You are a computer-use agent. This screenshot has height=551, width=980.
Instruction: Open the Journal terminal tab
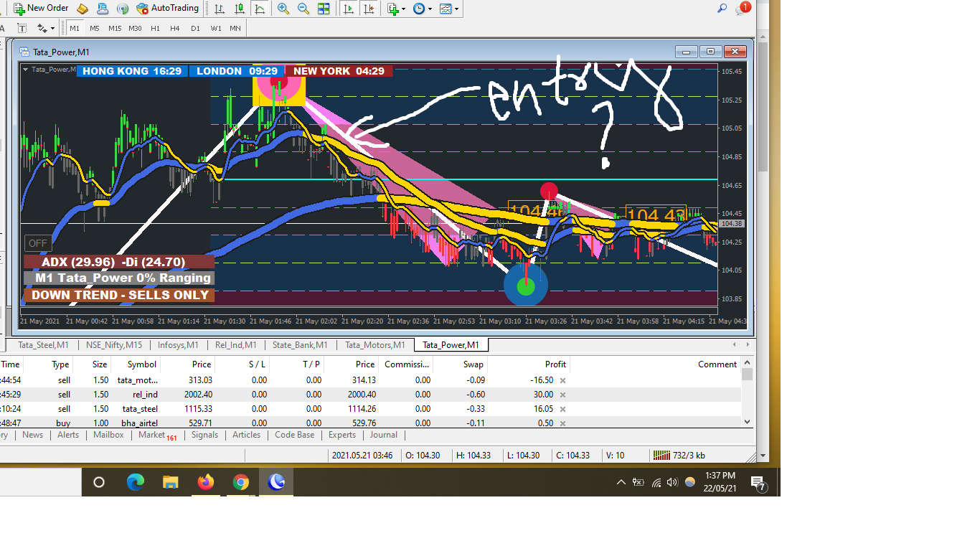(384, 435)
